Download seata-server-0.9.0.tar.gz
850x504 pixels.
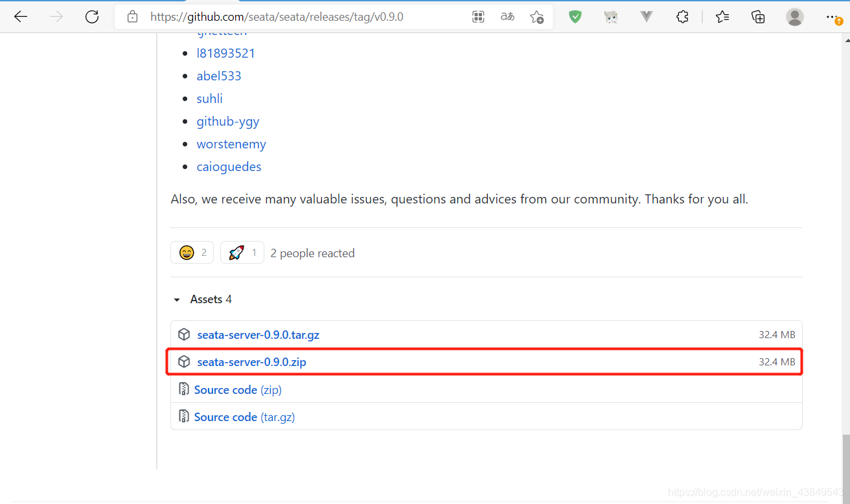click(258, 335)
